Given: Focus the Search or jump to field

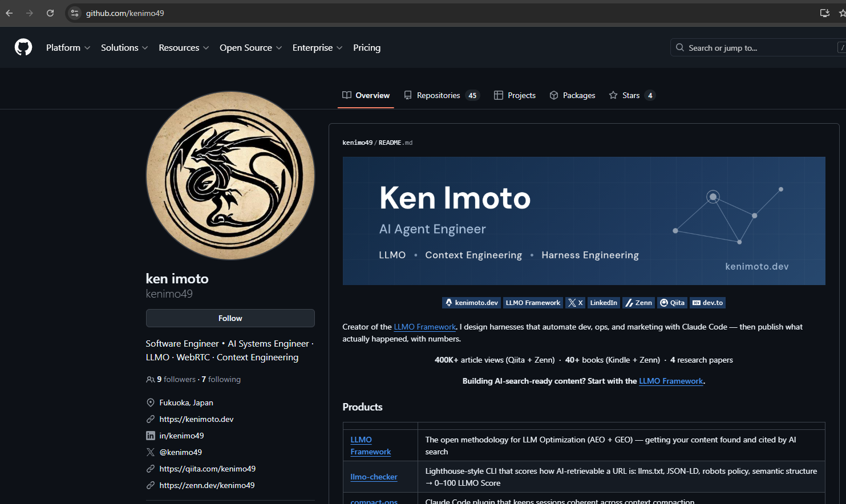Looking at the screenshot, I should [758, 48].
